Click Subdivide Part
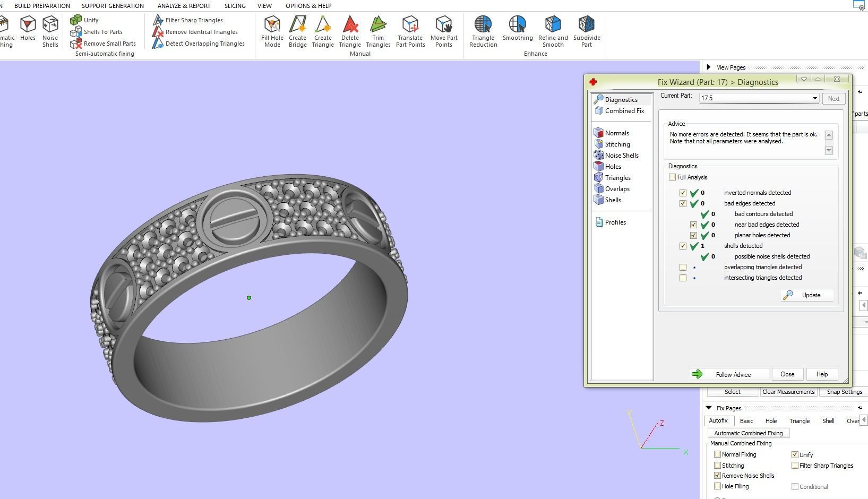This screenshot has height=499, width=868. point(587,32)
